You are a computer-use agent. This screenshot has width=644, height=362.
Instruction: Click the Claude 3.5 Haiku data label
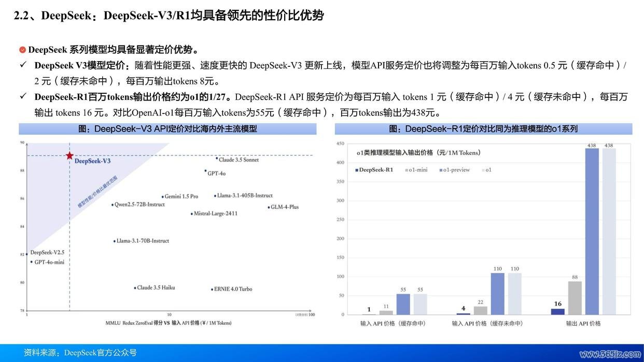pos(155,287)
